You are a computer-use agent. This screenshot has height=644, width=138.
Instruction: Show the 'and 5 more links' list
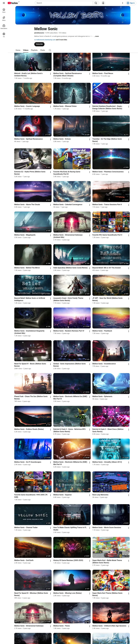click(61, 40)
